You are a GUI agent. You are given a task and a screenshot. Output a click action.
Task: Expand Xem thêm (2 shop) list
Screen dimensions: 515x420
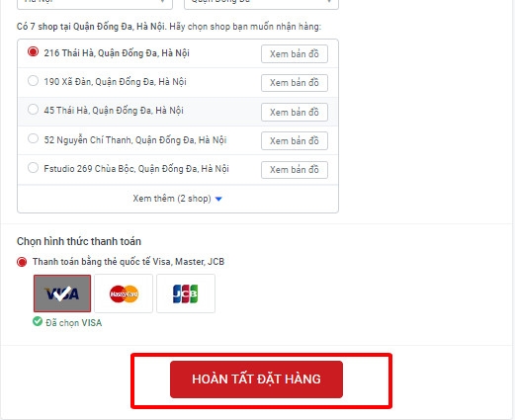click(x=178, y=199)
